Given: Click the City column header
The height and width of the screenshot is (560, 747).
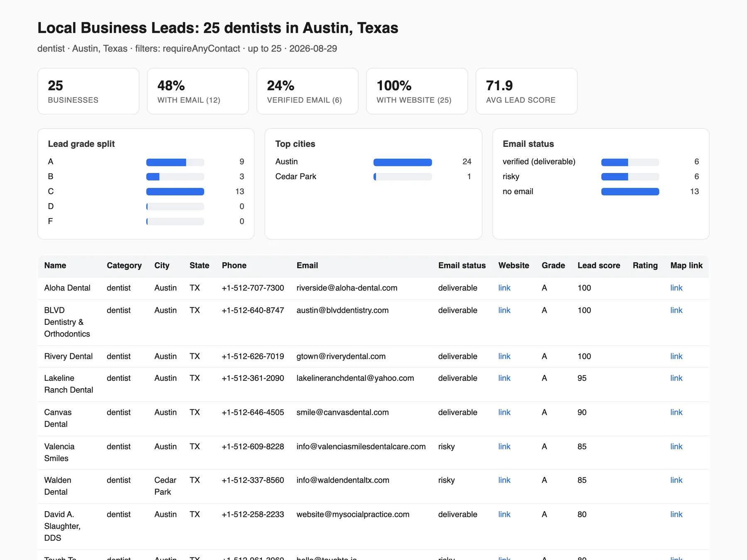Looking at the screenshot, I should tap(162, 265).
